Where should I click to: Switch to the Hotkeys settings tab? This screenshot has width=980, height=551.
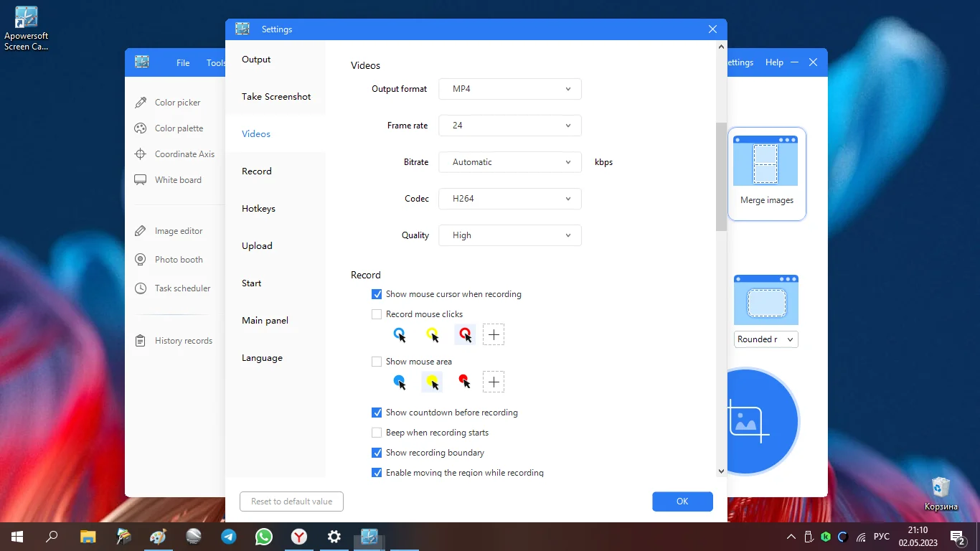coord(258,209)
